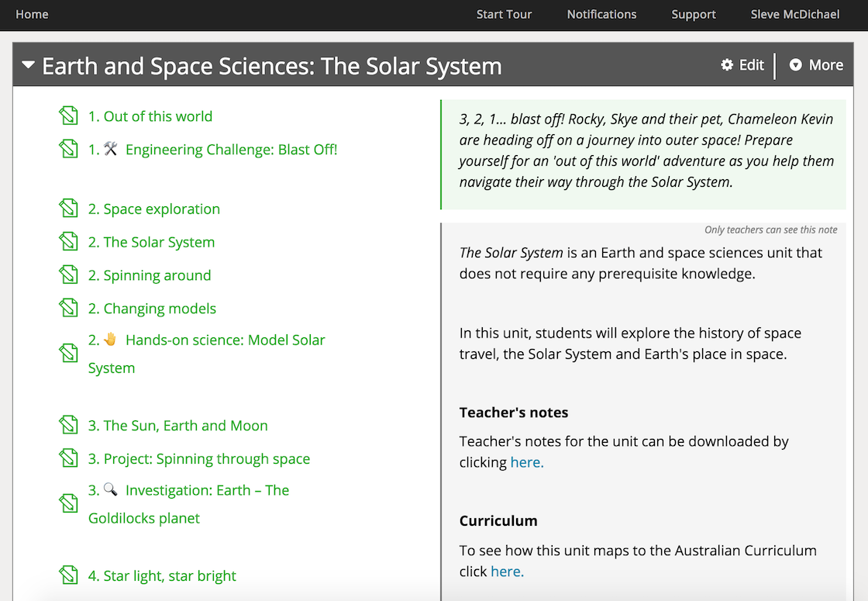
Task: Click the unit title Earth and Space Sciences
Action: point(272,66)
